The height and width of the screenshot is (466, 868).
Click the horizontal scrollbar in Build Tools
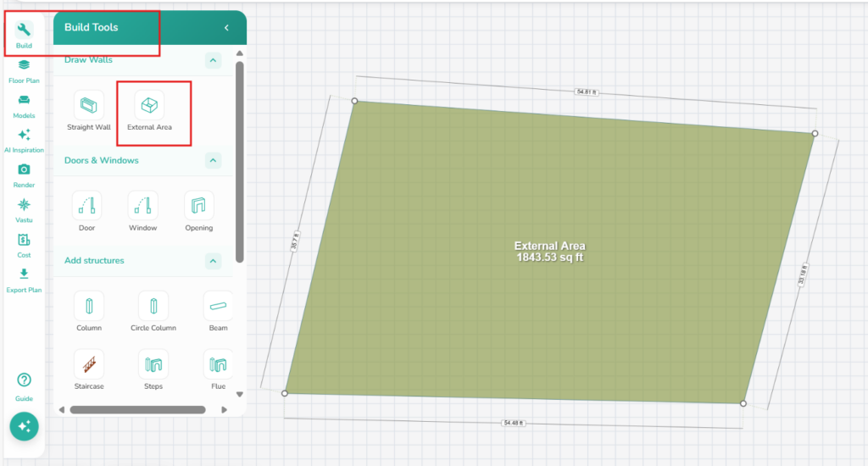click(x=137, y=409)
